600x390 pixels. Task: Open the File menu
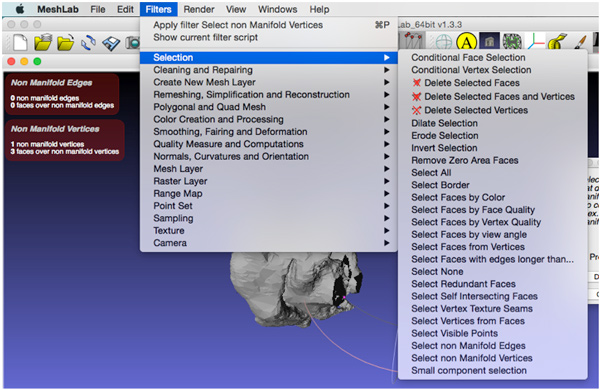coord(98,9)
